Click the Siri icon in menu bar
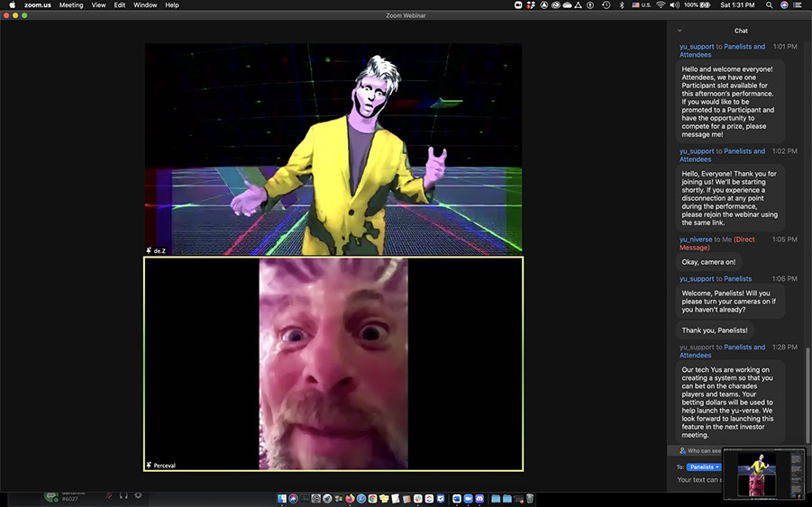Image resolution: width=812 pixels, height=507 pixels. pyautogui.click(x=784, y=5)
